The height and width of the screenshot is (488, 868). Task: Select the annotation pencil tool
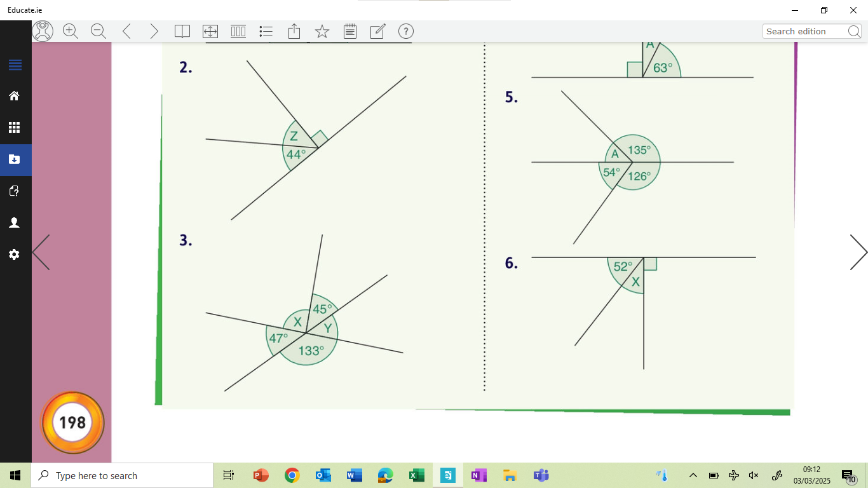tap(377, 30)
